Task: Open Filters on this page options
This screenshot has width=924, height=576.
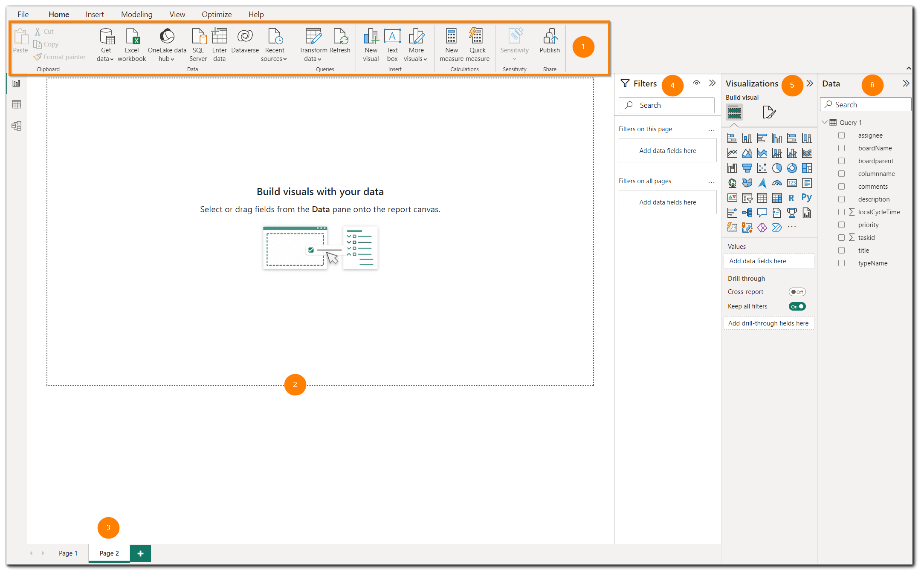Action: [711, 130]
